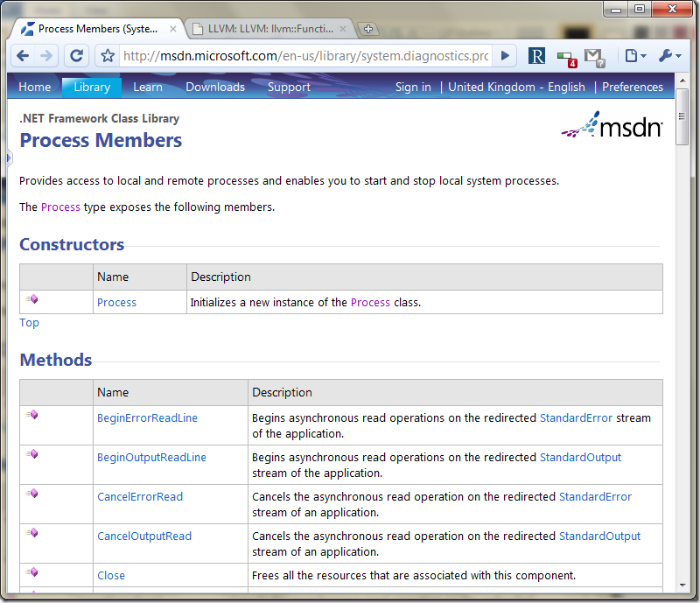The height and width of the screenshot is (603, 700).
Task: Click the vertical scrollbar thumb
Action: click(x=682, y=116)
